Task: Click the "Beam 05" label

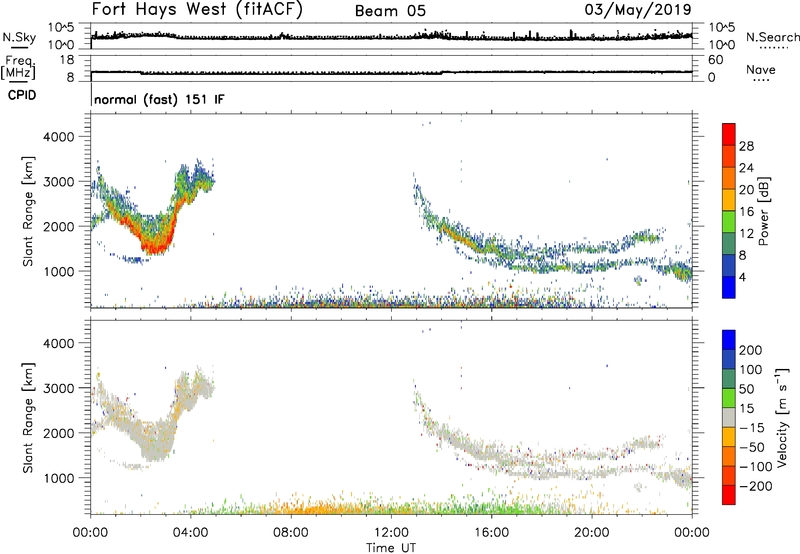Action: point(390,11)
